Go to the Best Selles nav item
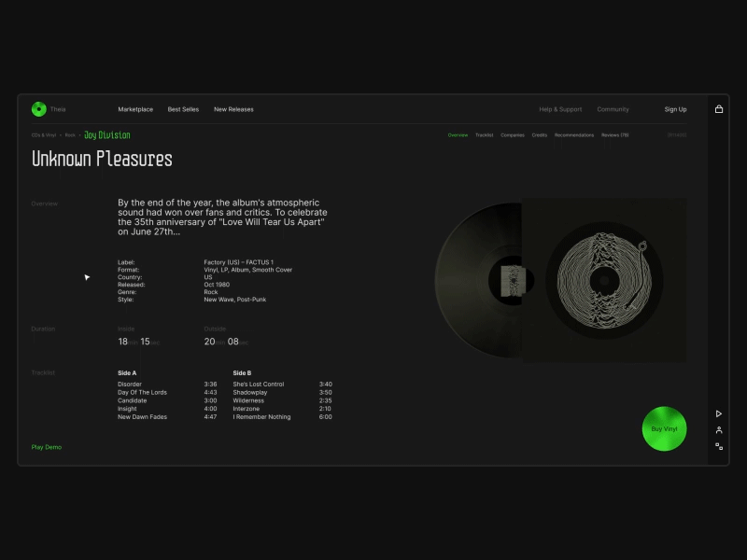This screenshot has height=560, width=747. point(183,109)
